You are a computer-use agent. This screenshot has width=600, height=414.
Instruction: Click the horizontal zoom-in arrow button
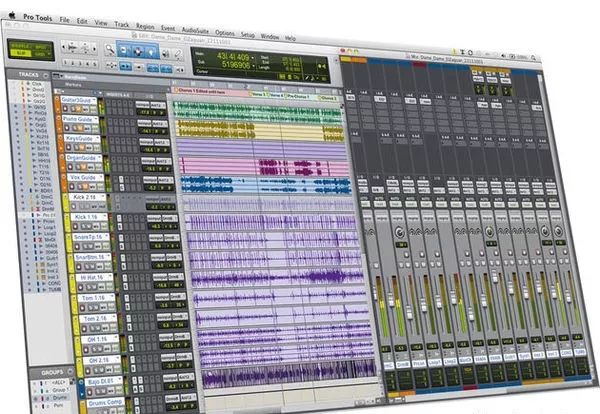click(94, 49)
